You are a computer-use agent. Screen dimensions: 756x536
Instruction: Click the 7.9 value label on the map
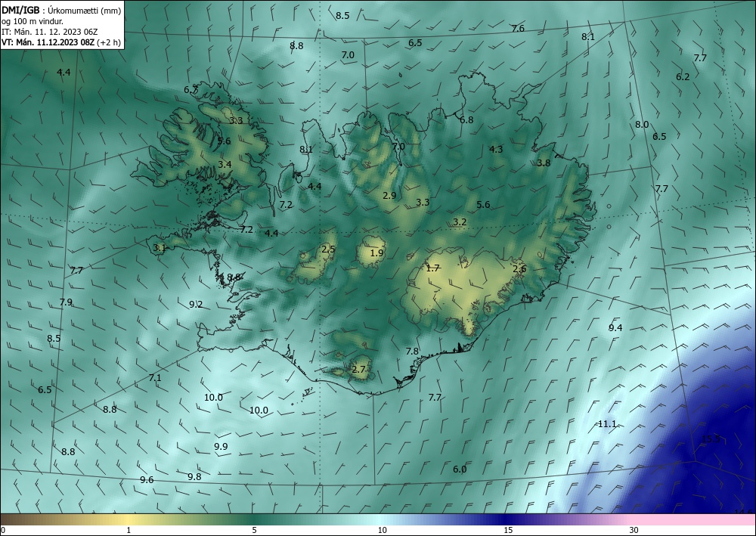click(66, 302)
